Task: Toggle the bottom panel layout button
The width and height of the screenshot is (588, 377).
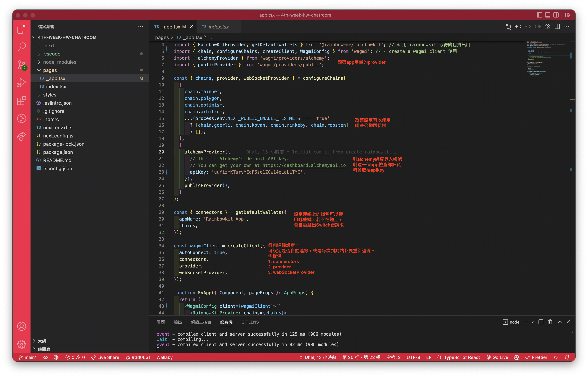Action: 548,15
